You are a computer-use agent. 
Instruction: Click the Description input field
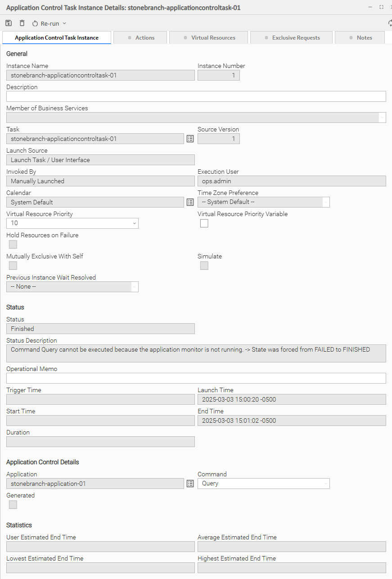coord(196,96)
